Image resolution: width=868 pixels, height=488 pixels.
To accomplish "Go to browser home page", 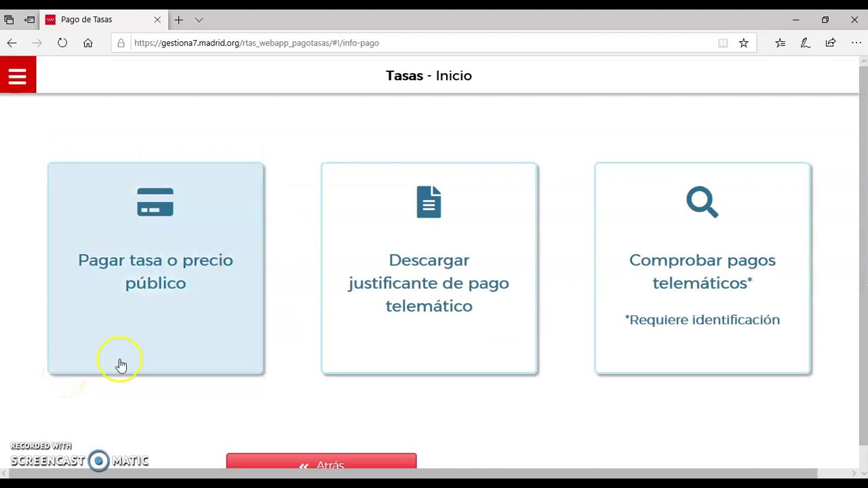I will 87,43.
